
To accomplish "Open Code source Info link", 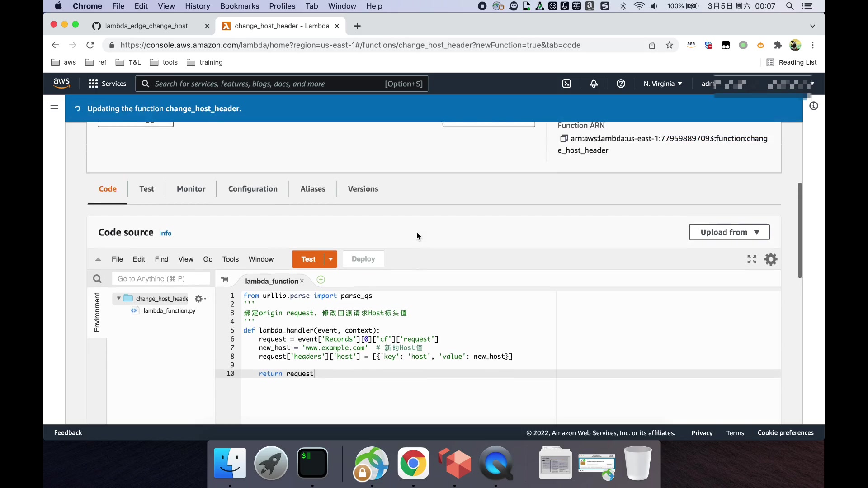I will click(x=165, y=233).
